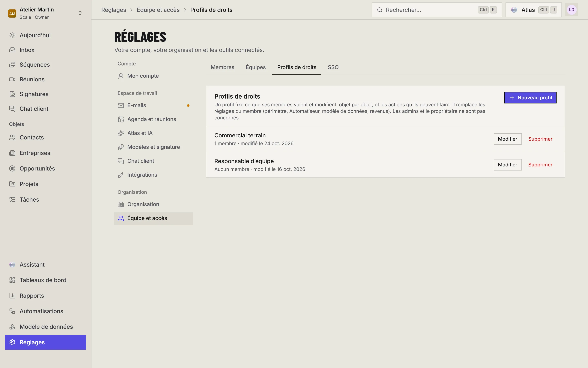Click Supprimer for Commercial terrain

540,139
